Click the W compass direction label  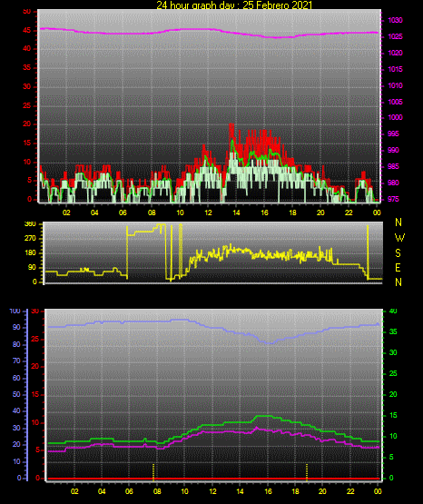pos(399,238)
